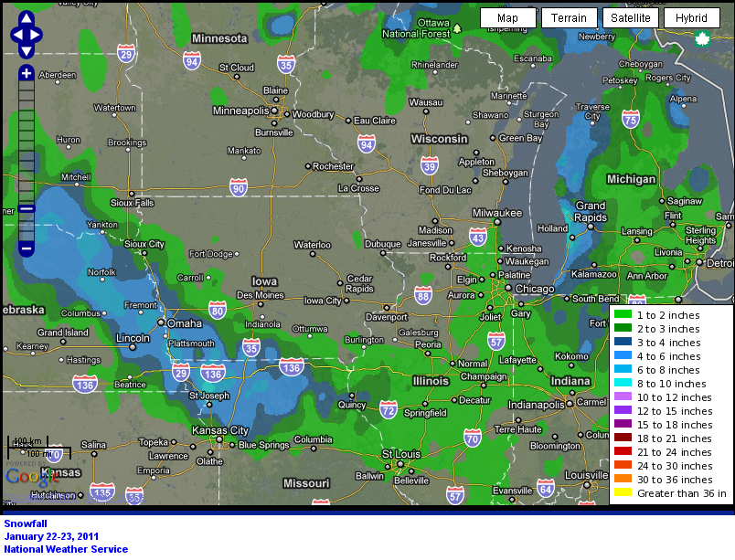Click the '2 to 3 inches' legend label
The height and width of the screenshot is (560, 735).
click(668, 329)
